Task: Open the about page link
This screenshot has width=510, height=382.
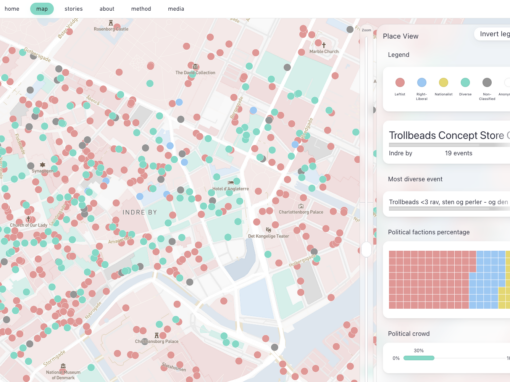Action: pos(107,9)
